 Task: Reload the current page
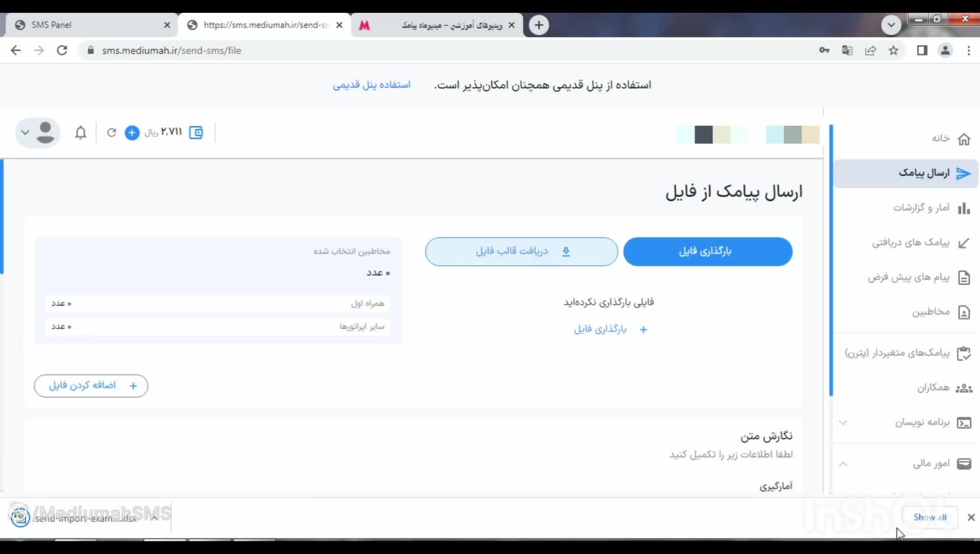coord(62,50)
